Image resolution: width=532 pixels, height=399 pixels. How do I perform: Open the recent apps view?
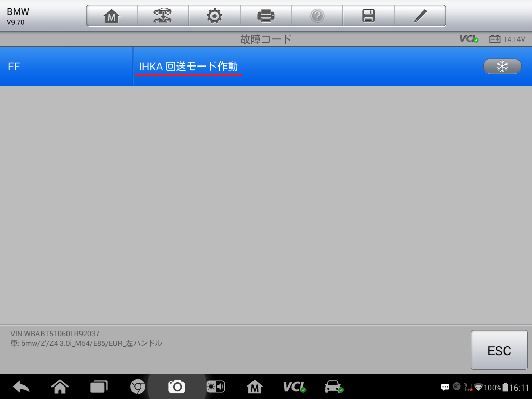(99, 387)
